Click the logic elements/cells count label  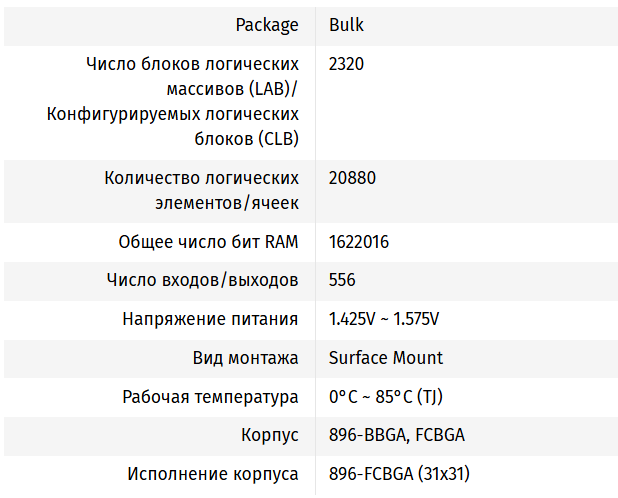click(201, 190)
